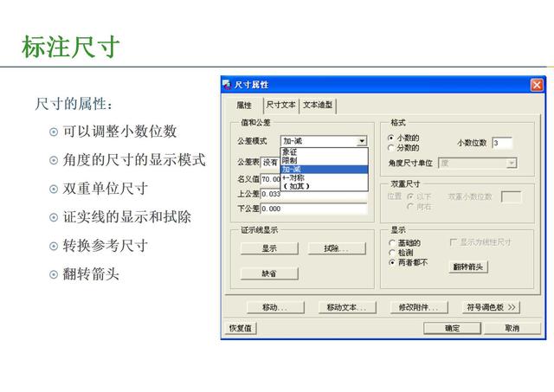Screen dimensions: 554x392
Task: Click the 移动文本... button
Action: (x=347, y=307)
